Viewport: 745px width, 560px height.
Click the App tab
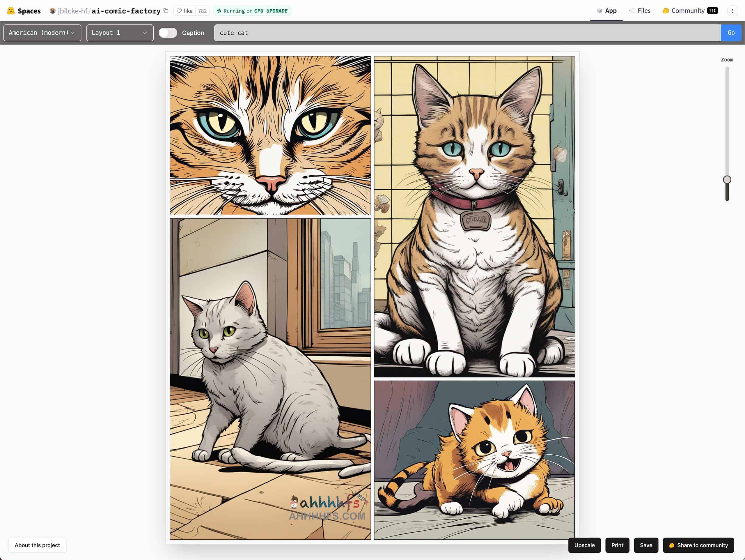(606, 10)
